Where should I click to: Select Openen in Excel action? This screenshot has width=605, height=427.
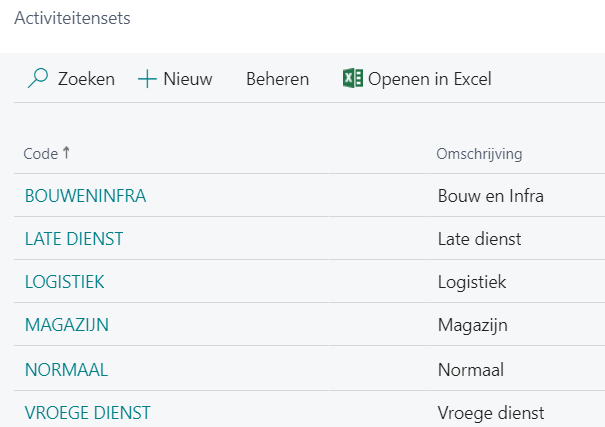[429, 79]
